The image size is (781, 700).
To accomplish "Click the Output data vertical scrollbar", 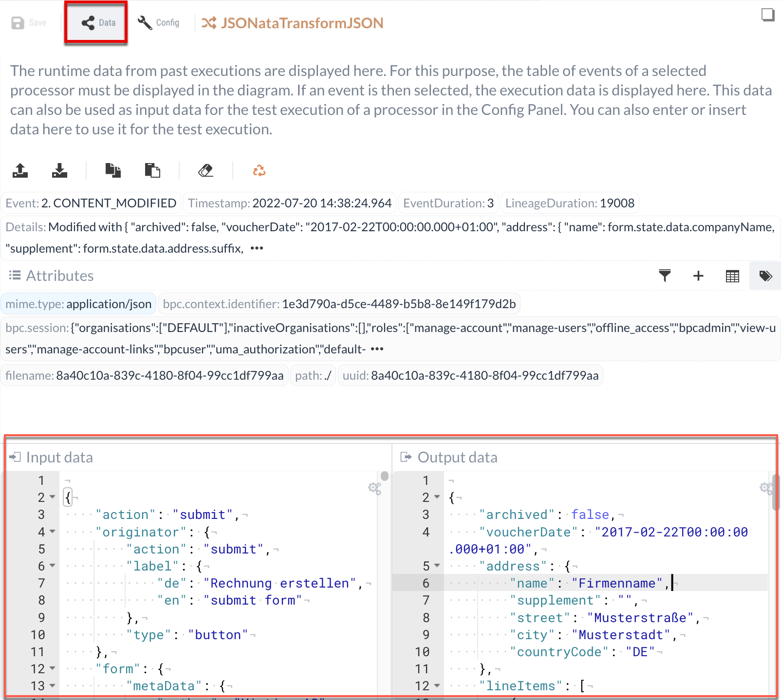I will pyautogui.click(x=776, y=492).
